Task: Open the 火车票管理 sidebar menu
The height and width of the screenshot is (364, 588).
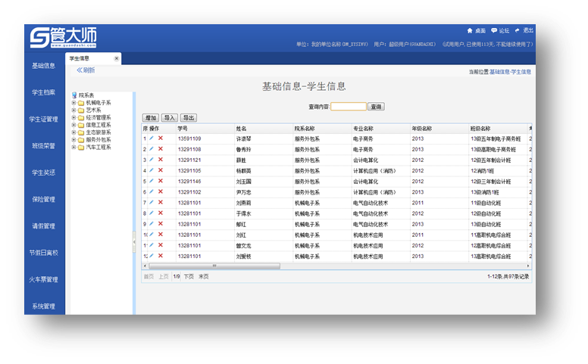Action: pyautogui.click(x=43, y=280)
